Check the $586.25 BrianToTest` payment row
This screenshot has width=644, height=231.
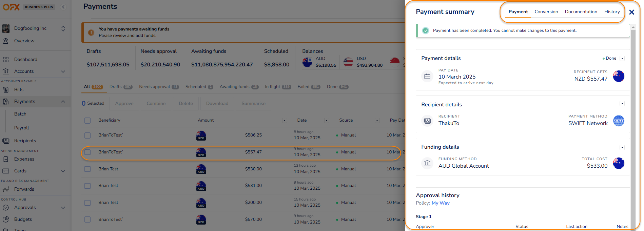pos(87,135)
